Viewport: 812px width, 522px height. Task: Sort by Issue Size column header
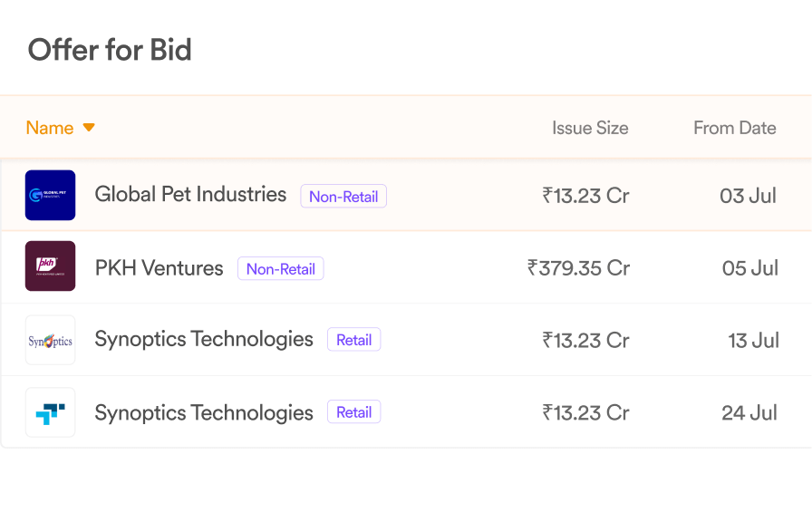(x=590, y=128)
